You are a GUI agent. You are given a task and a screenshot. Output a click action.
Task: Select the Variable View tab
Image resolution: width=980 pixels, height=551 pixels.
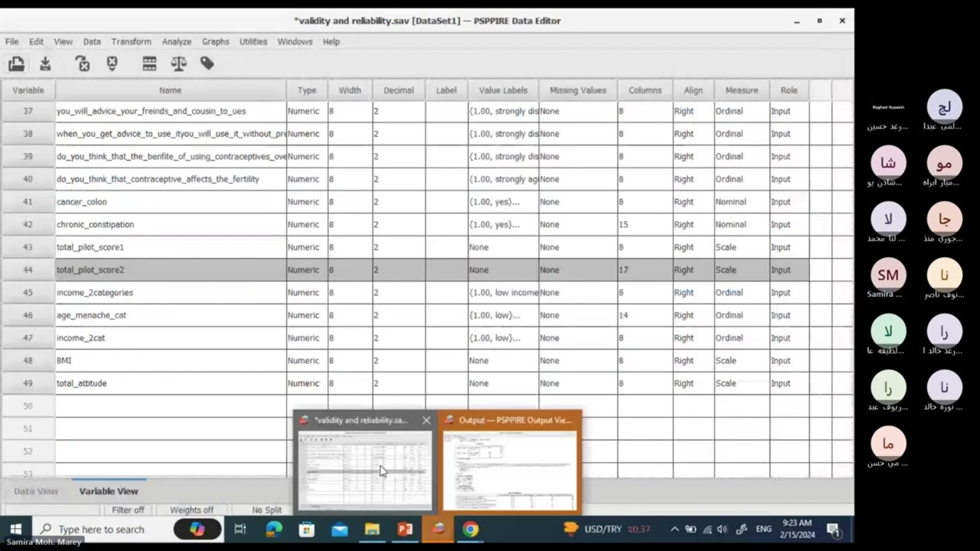tap(109, 491)
